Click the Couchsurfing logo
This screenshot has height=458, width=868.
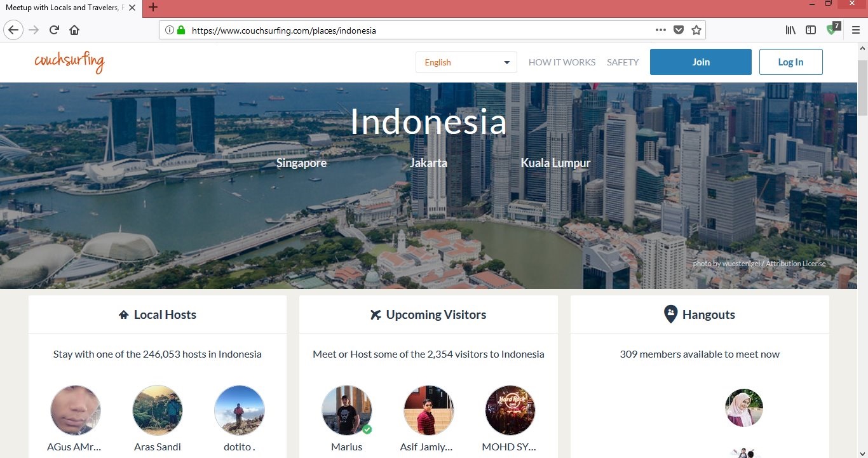(x=69, y=62)
